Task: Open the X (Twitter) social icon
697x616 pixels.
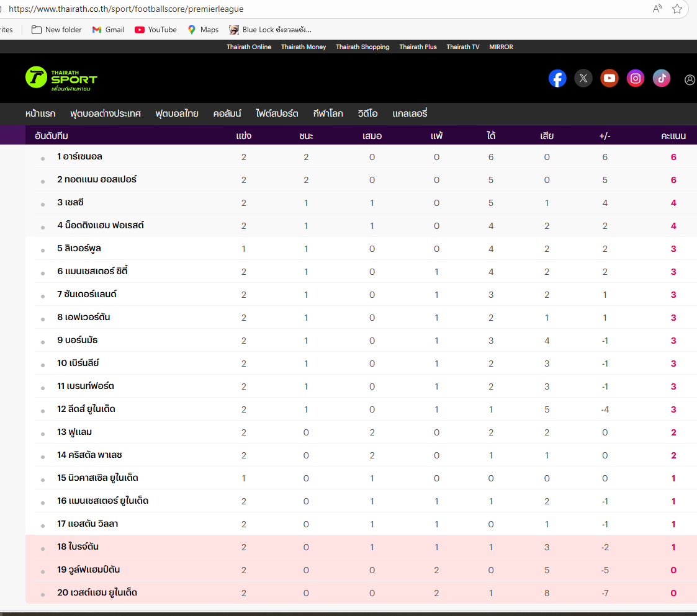Action: (x=583, y=79)
